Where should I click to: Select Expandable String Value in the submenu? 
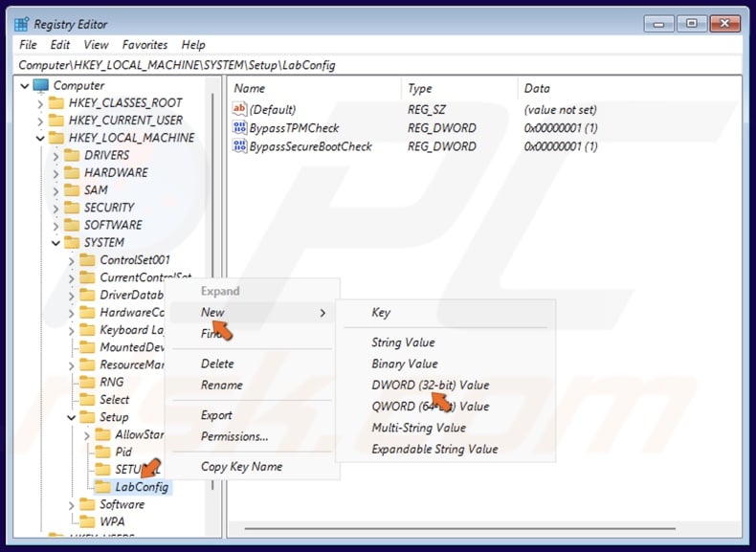tap(446, 449)
